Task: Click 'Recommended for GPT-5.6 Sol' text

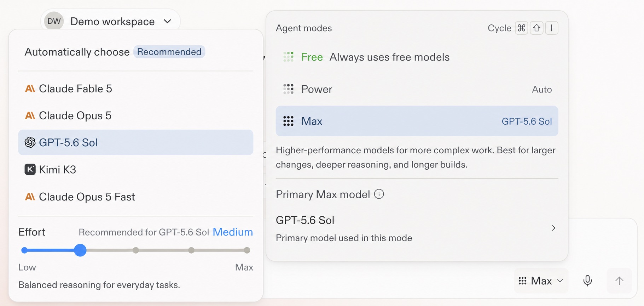Action: 144,232
